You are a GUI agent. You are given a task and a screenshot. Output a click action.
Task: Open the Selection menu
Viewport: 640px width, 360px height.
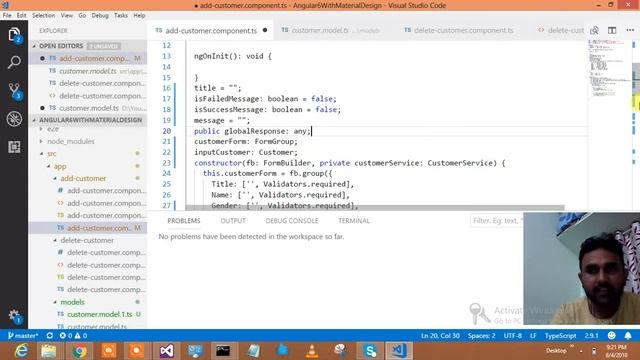click(43, 16)
